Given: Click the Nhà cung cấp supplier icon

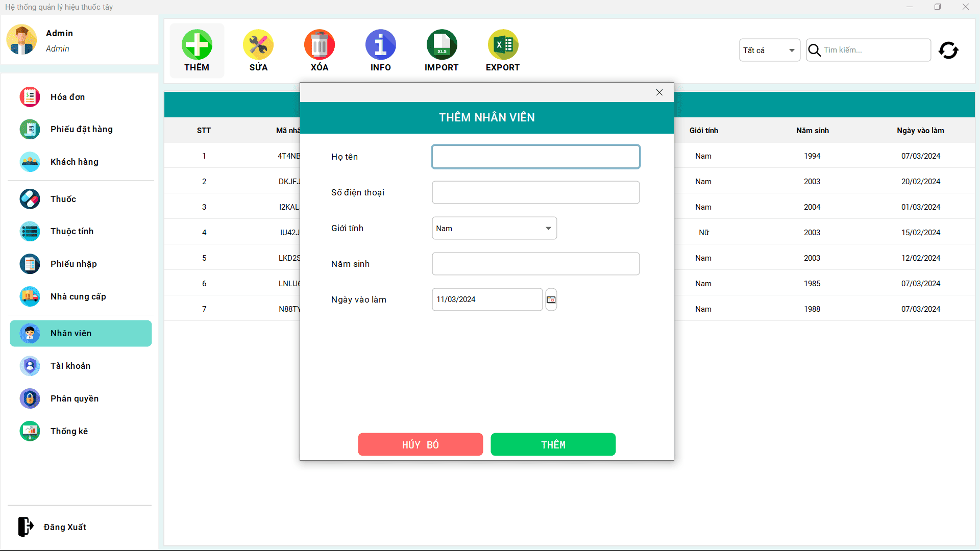Looking at the screenshot, I should 30,296.
